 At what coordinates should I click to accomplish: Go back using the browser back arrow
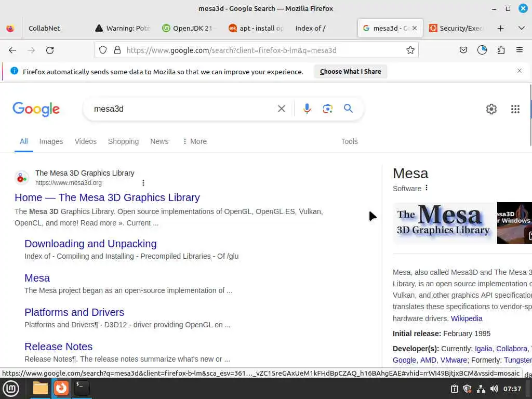12,50
